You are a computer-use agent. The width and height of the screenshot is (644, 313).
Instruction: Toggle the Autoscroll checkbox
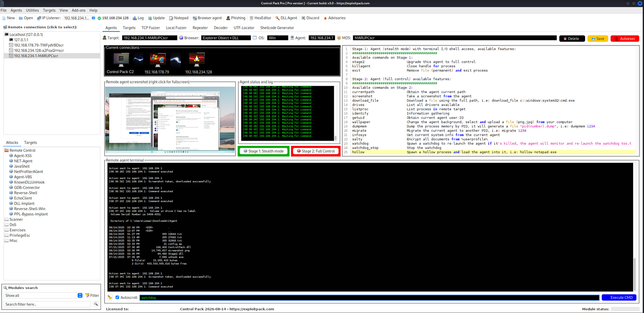pos(117,297)
